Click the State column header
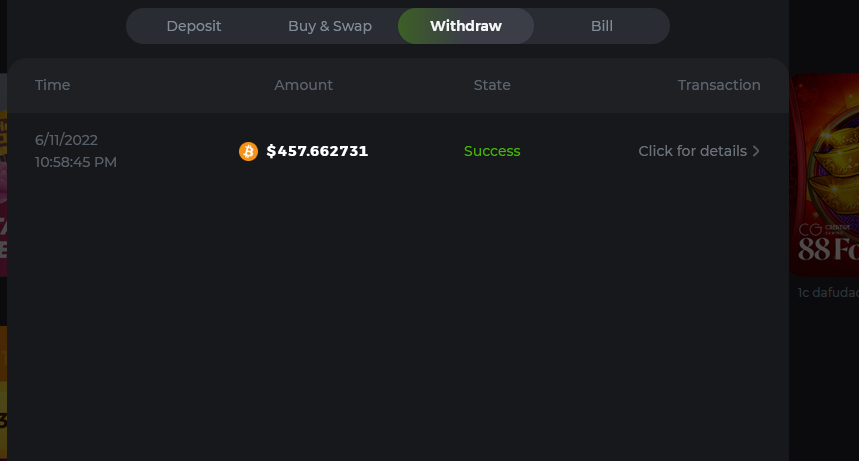859x461 pixels. (x=492, y=85)
